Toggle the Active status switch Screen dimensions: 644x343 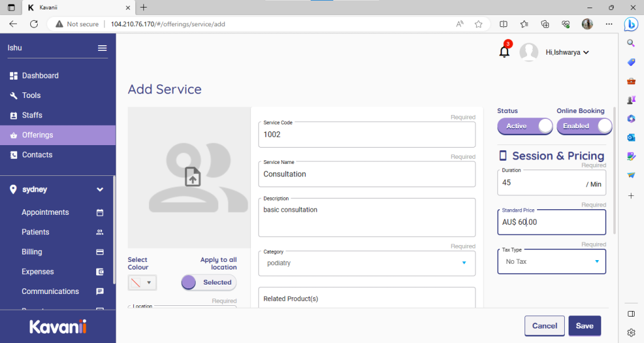coord(525,126)
